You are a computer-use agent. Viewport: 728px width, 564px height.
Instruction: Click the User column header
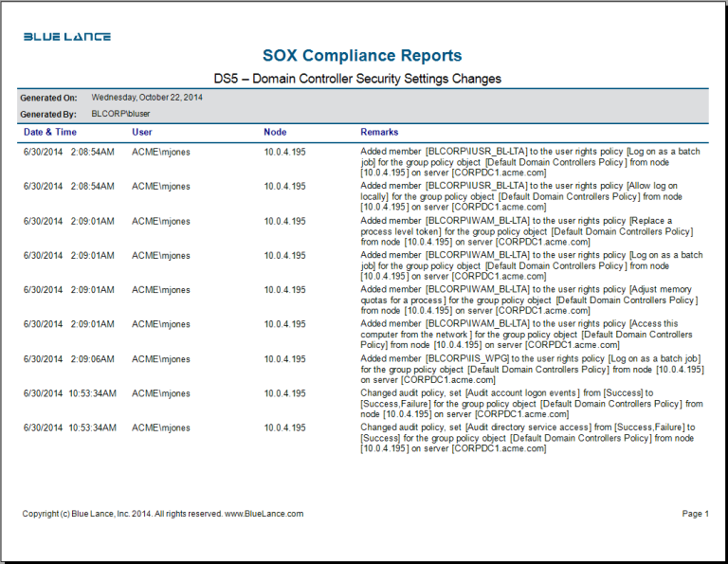coord(142,132)
